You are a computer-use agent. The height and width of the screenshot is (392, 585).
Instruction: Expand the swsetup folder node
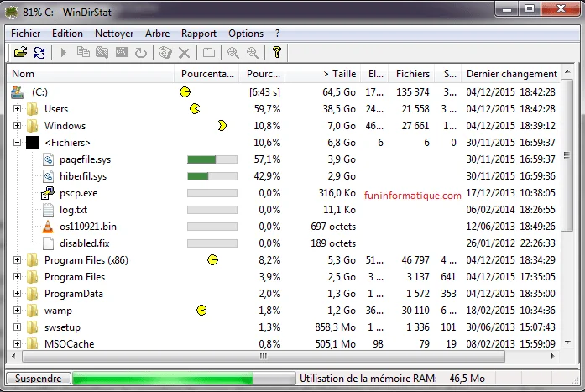tap(17, 327)
